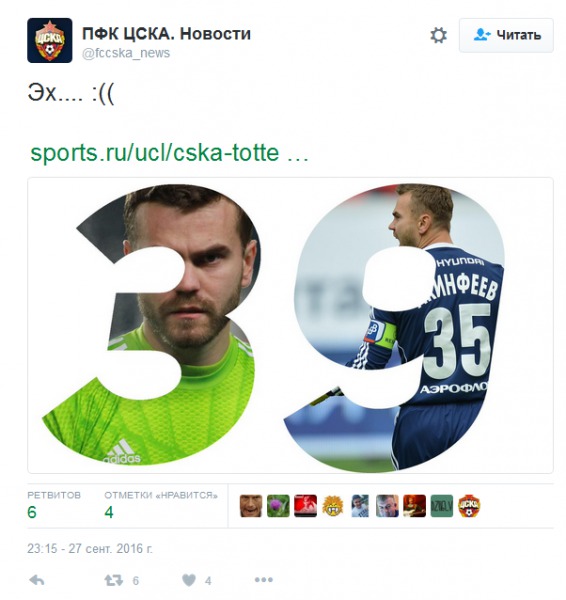This screenshot has height=600, width=566.
Task: Open the ПФК ЦСКА. Новости profile name
Action: click(x=166, y=34)
